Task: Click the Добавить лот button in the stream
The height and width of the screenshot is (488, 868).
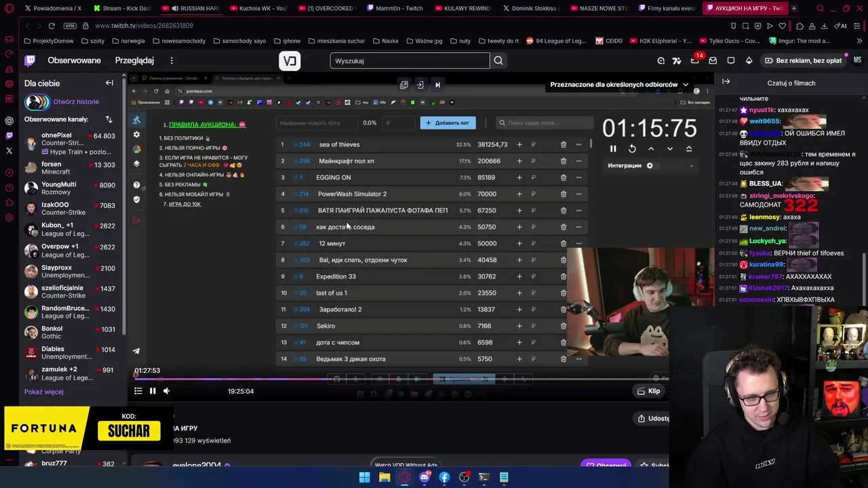Action: (x=448, y=123)
